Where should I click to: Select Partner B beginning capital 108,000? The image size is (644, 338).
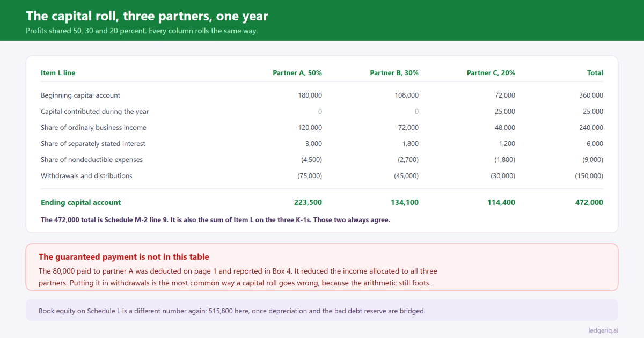407,95
